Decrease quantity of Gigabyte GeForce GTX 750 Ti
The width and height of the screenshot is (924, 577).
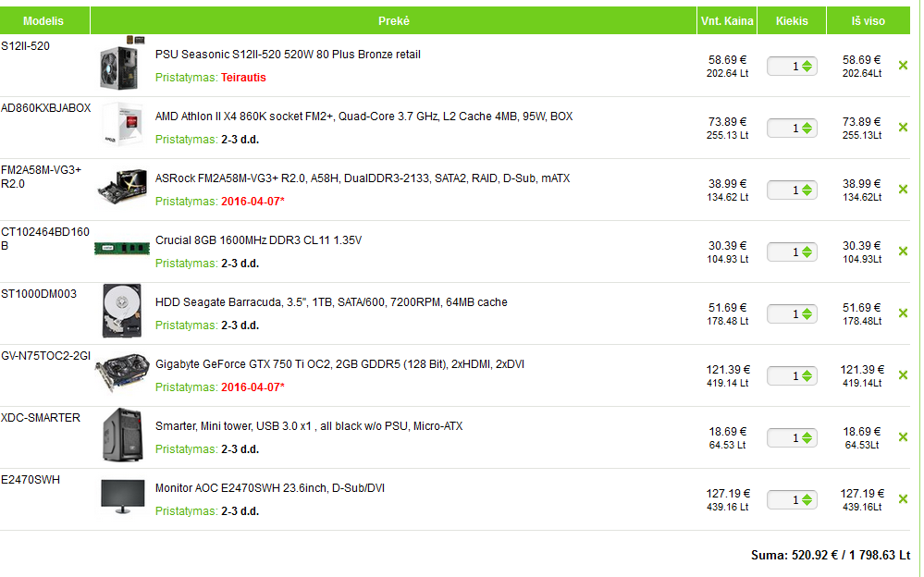[807, 379]
